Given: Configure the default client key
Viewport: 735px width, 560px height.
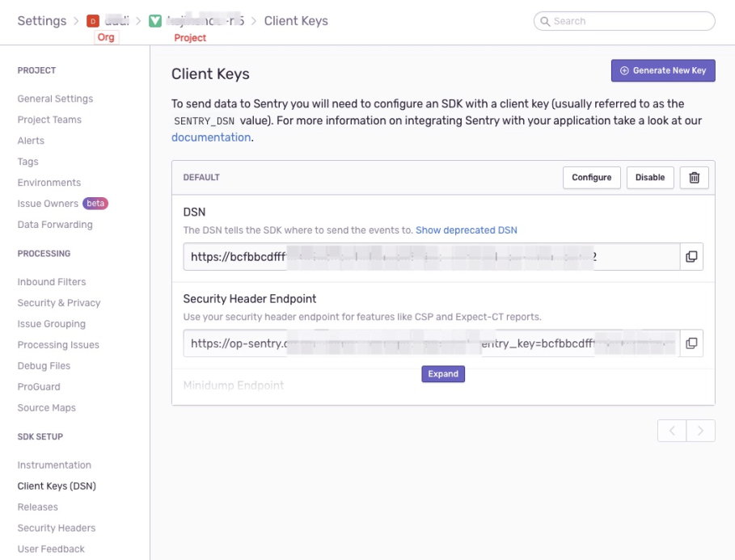Looking at the screenshot, I should pyautogui.click(x=592, y=178).
